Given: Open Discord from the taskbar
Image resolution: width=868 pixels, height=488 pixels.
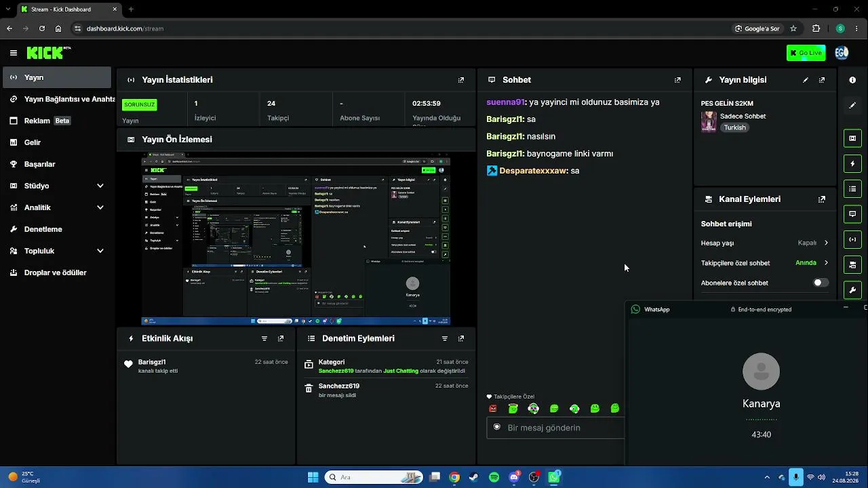Looking at the screenshot, I should 514,477.
